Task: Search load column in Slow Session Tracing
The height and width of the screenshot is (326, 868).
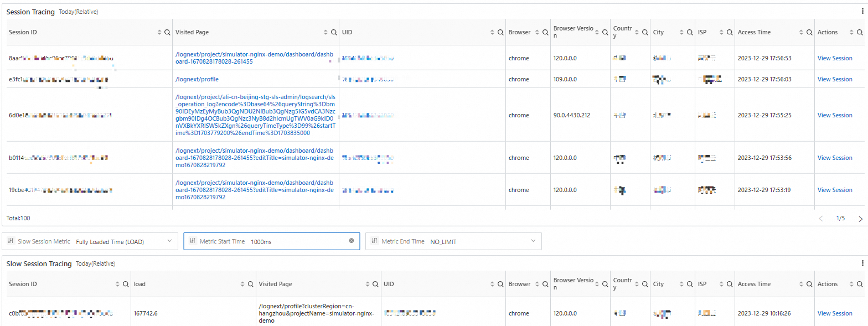Action: click(x=250, y=284)
